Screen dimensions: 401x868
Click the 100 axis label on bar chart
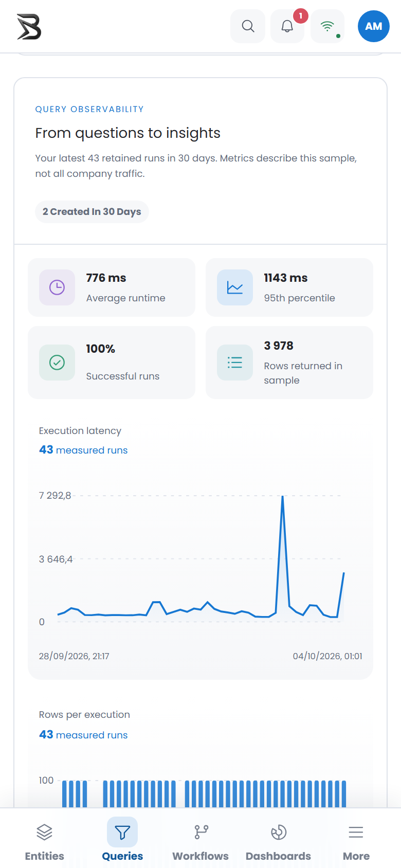[46, 781]
